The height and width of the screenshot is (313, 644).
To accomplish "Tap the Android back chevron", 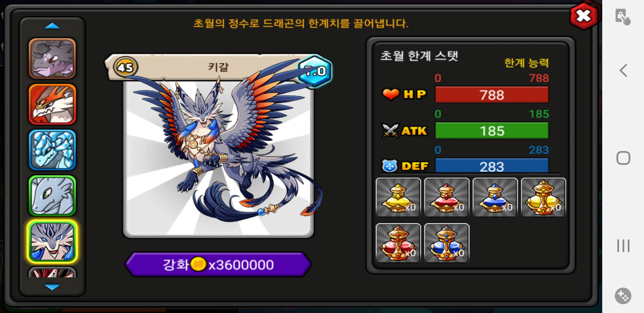I will [x=623, y=70].
